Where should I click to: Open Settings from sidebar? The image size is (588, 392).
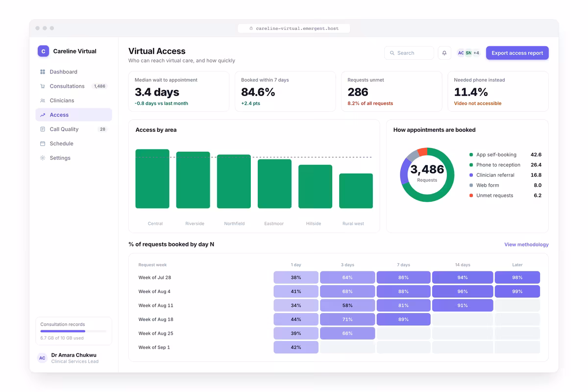73,158
